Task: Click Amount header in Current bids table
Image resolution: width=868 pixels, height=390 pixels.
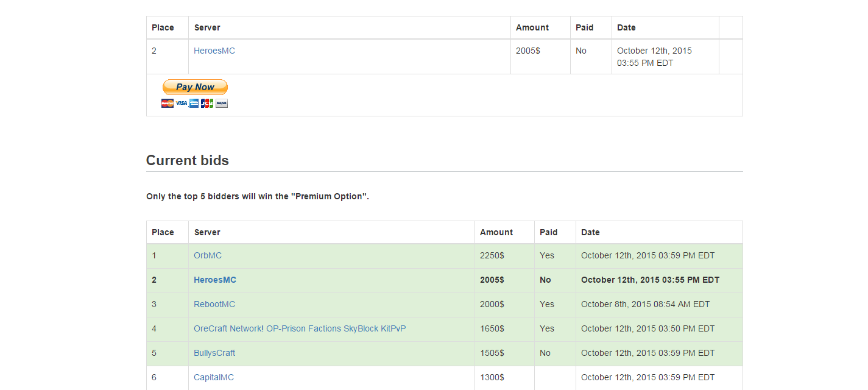Action: point(496,232)
